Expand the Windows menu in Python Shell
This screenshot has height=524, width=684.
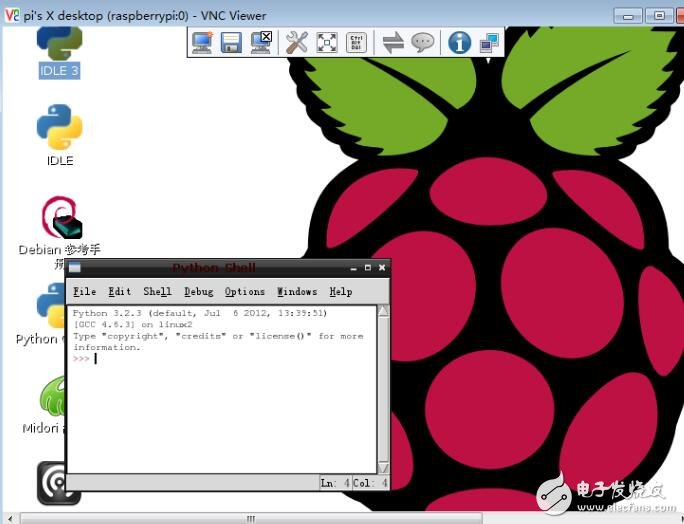pyautogui.click(x=296, y=292)
